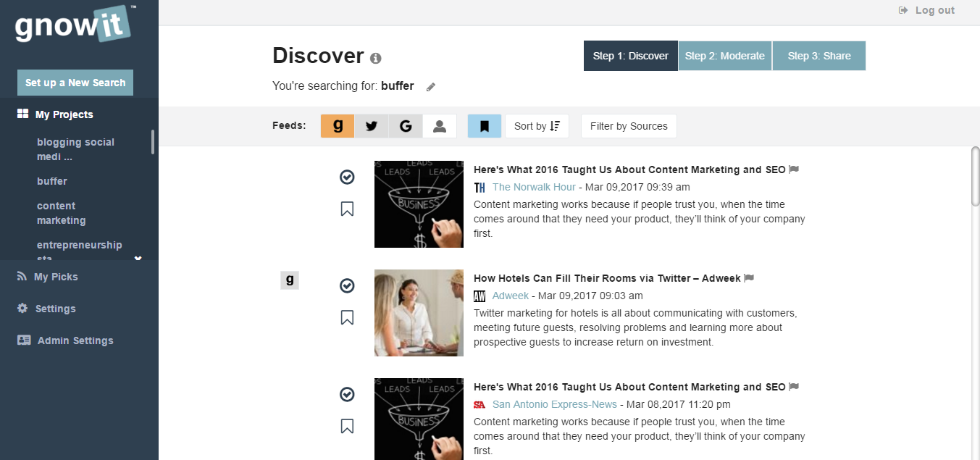Viewport: 980px width, 460px height.
Task: Click Set up a New Search button
Action: pyautogui.click(x=75, y=83)
